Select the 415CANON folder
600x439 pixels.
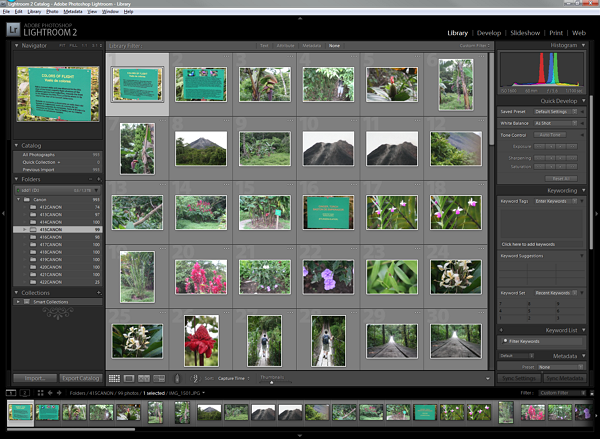click(52, 229)
